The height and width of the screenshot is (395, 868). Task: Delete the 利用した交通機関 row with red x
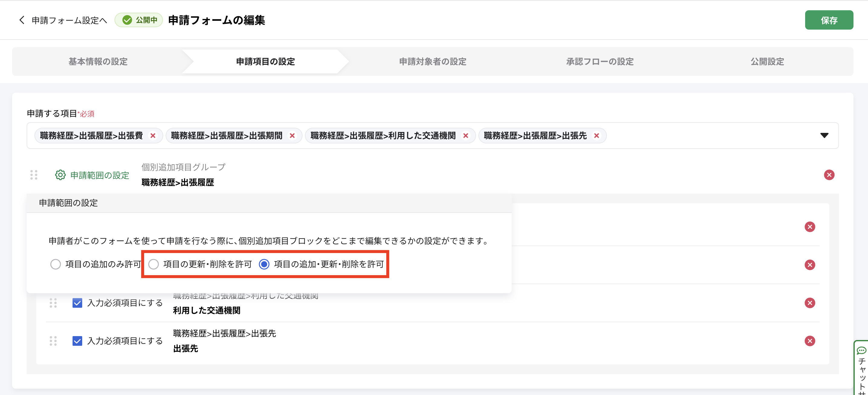[810, 303]
